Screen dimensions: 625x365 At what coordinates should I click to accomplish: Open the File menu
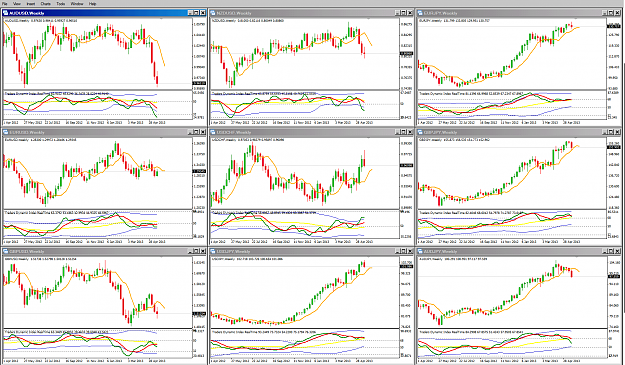[x=5, y=4]
